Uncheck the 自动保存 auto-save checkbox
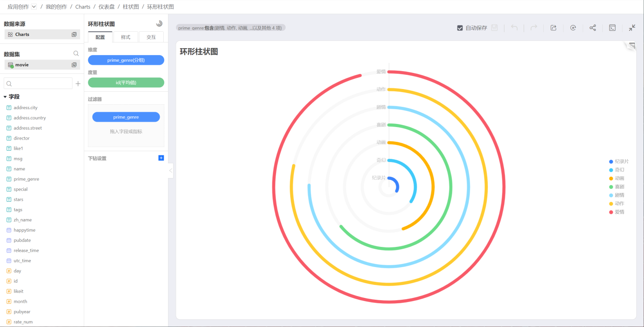 click(x=460, y=28)
